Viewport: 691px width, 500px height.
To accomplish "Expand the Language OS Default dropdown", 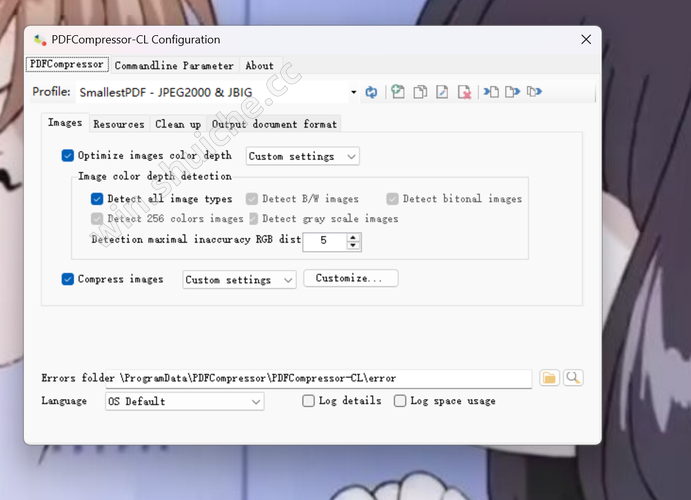I will pyautogui.click(x=256, y=402).
